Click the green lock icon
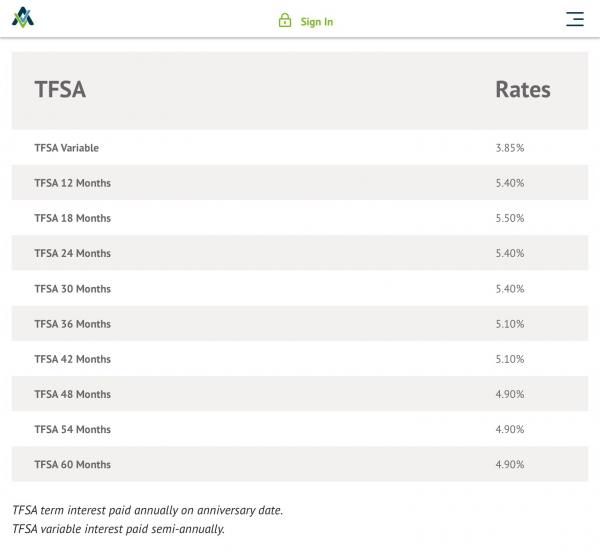This screenshot has height=551, width=600. point(285,21)
